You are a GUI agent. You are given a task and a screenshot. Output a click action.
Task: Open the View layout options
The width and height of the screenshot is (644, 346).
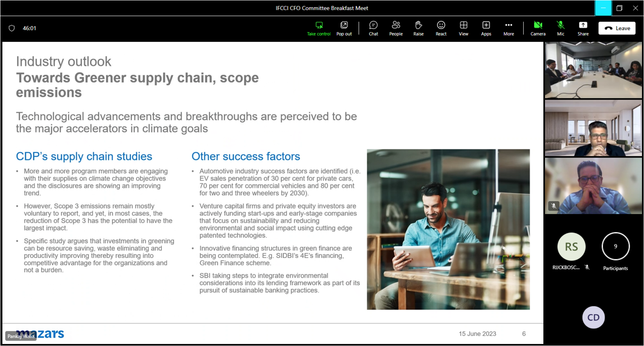(x=463, y=28)
